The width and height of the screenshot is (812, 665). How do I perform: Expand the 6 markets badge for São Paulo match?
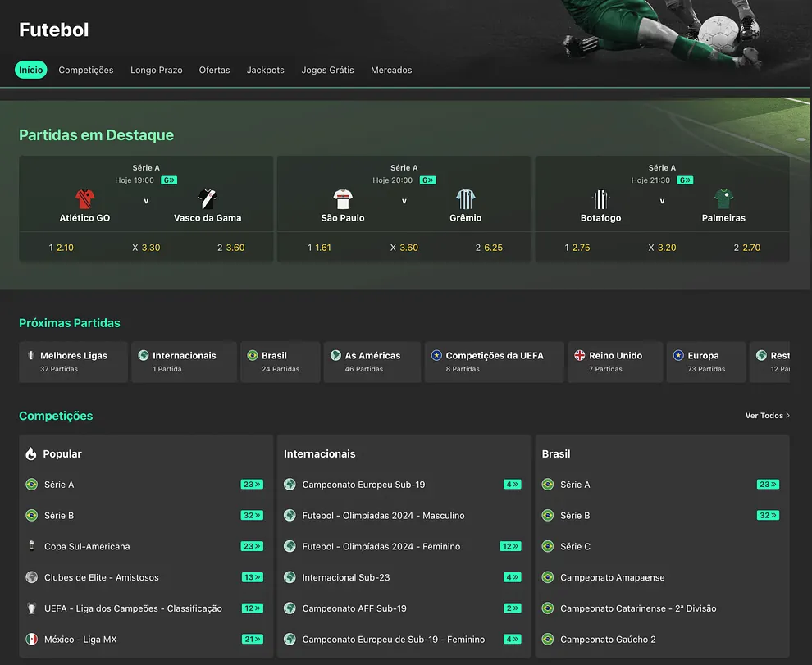pos(427,180)
